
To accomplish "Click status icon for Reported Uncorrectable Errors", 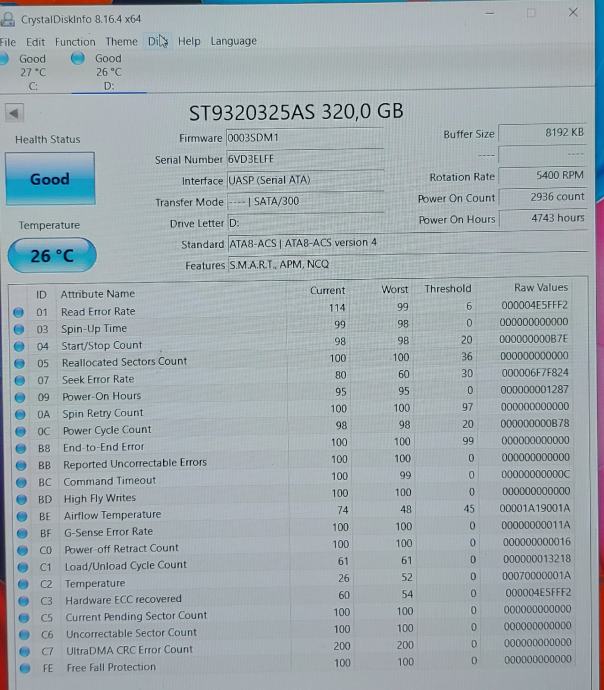I will coord(21,465).
